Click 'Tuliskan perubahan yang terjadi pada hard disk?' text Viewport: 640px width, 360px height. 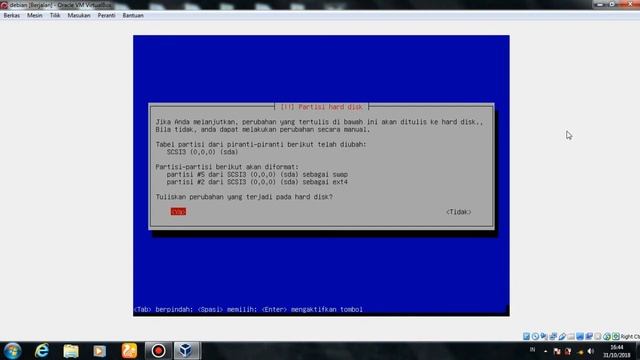point(244,197)
